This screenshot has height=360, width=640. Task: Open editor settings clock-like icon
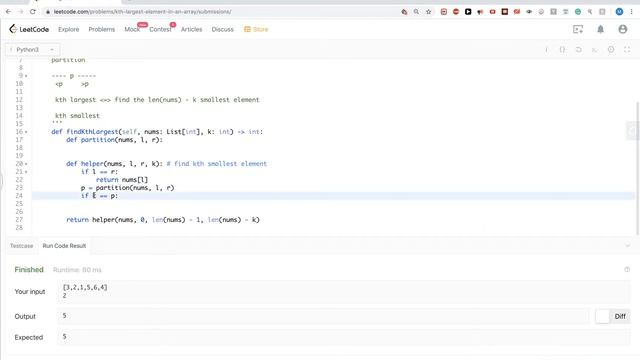(611, 50)
